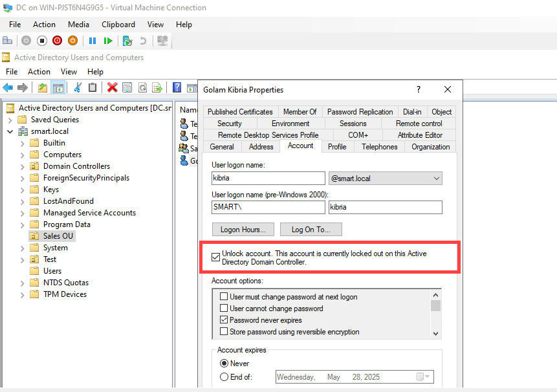Switch to the Profile tab

[337, 147]
